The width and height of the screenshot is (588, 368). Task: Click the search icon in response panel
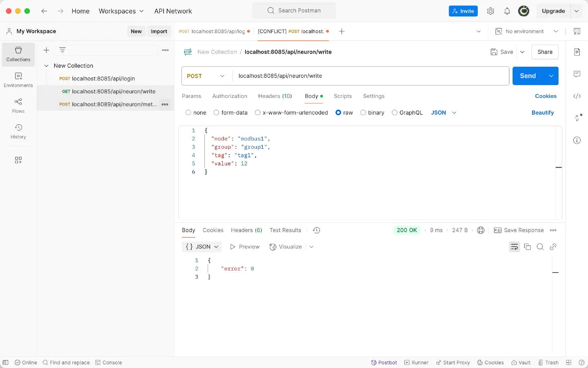(540, 247)
